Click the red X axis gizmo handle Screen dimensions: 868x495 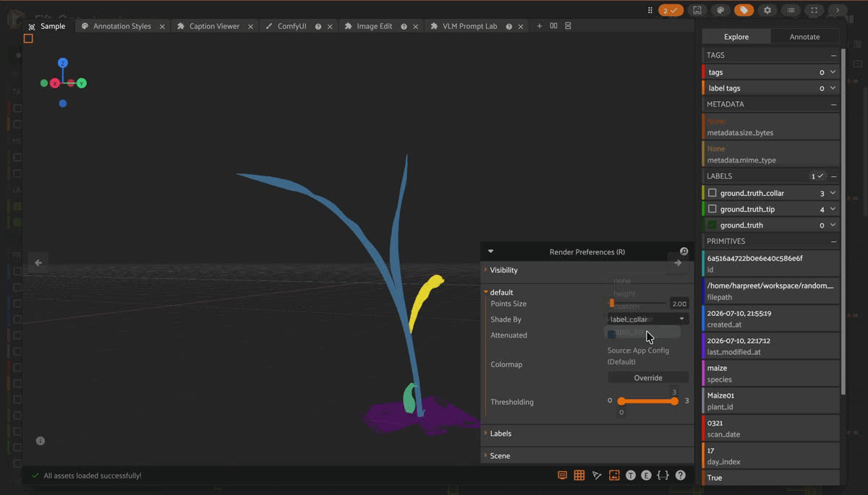pyautogui.click(x=55, y=84)
